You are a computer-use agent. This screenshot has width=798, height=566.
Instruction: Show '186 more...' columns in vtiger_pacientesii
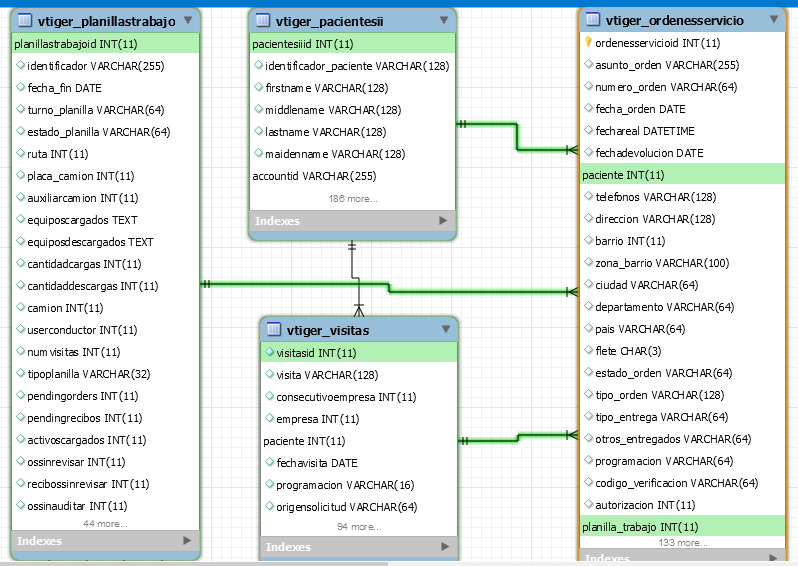click(x=353, y=199)
